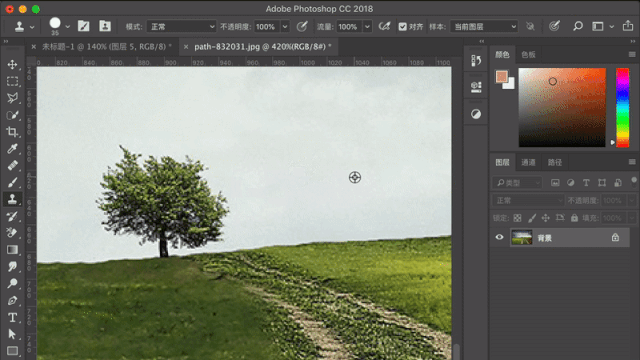Screen dimensions: 640x360
Task: Open the Color panel menu
Action: click(x=632, y=54)
